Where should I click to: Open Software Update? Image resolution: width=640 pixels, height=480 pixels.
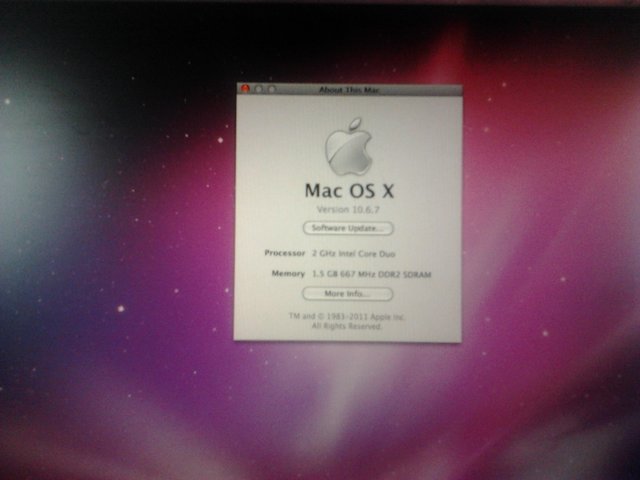[x=347, y=229]
